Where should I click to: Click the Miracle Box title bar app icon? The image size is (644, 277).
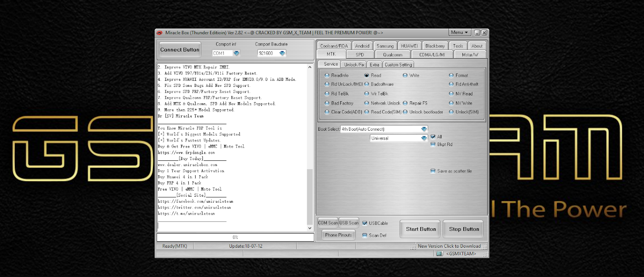(159, 33)
